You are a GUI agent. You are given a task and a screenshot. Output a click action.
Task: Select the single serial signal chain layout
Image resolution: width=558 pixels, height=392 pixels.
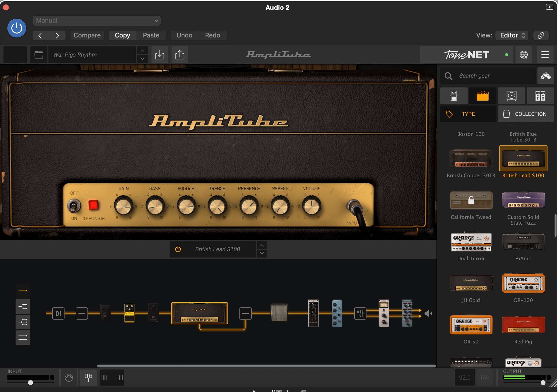(x=23, y=291)
